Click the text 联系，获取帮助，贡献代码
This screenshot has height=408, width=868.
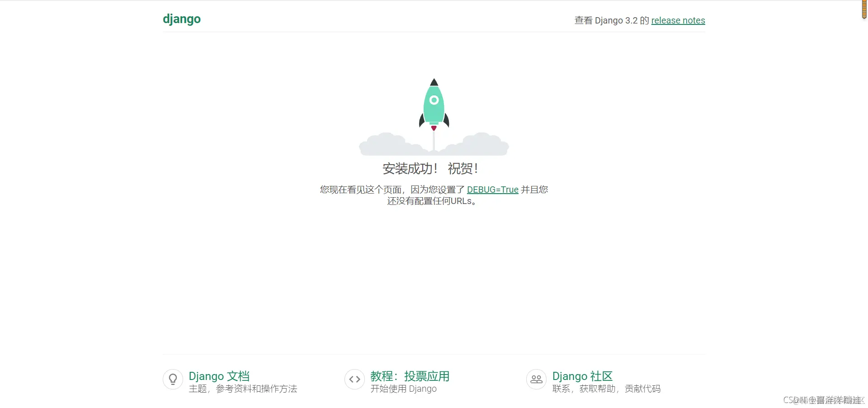point(606,389)
